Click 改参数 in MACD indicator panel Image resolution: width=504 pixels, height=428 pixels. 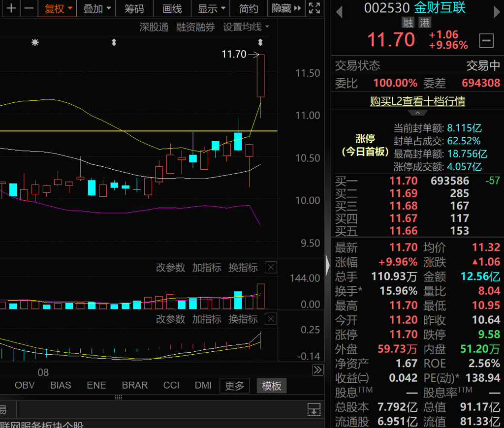click(170, 319)
